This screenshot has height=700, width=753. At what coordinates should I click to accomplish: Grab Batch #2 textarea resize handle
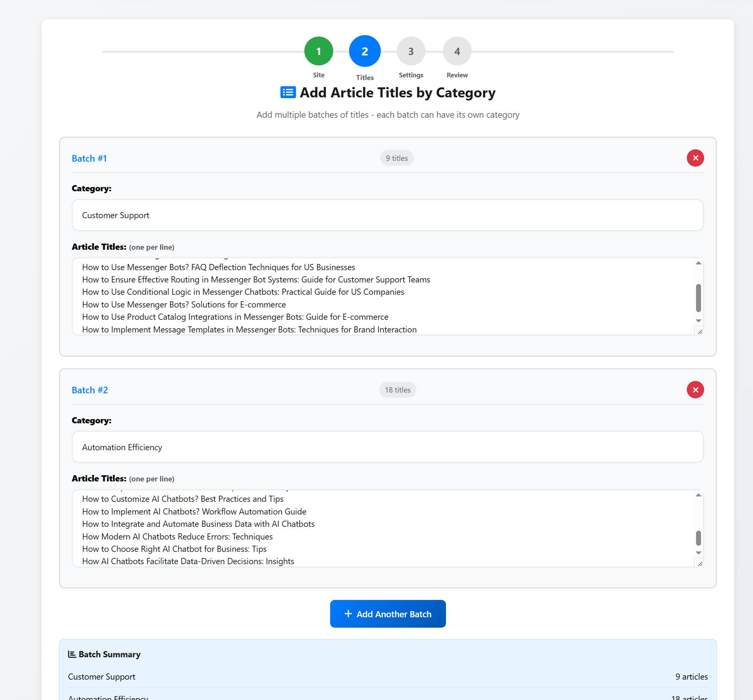point(700,563)
